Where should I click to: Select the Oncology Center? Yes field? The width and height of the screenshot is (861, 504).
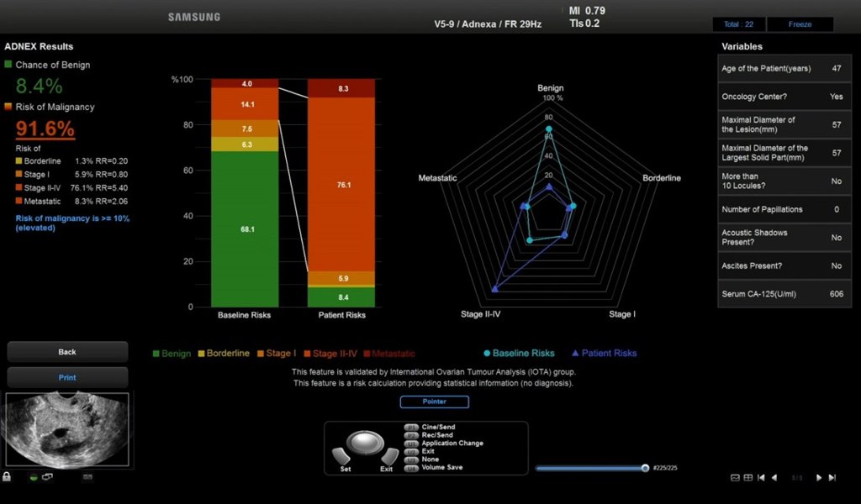(x=784, y=97)
